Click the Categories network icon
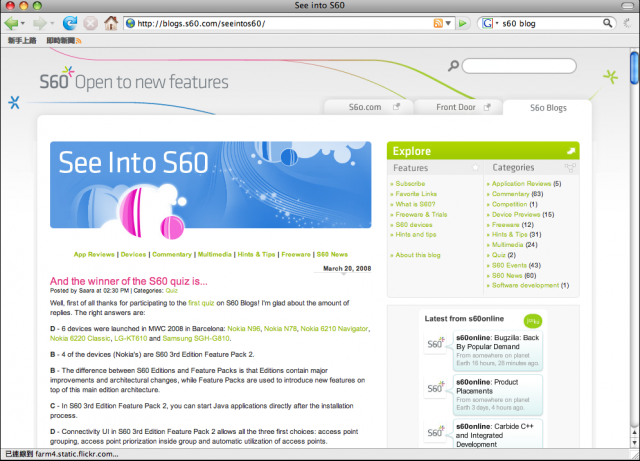 pos(570,167)
